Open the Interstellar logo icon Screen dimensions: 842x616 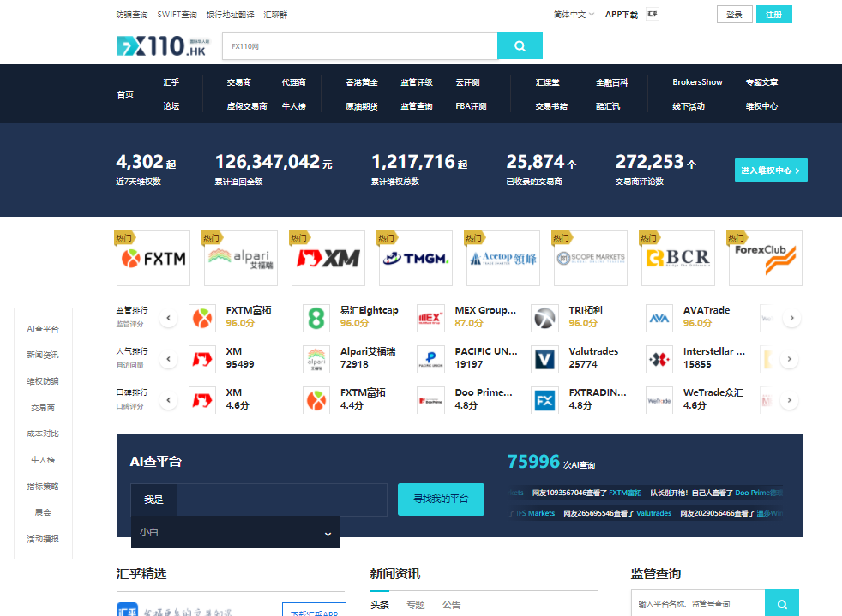coord(659,359)
